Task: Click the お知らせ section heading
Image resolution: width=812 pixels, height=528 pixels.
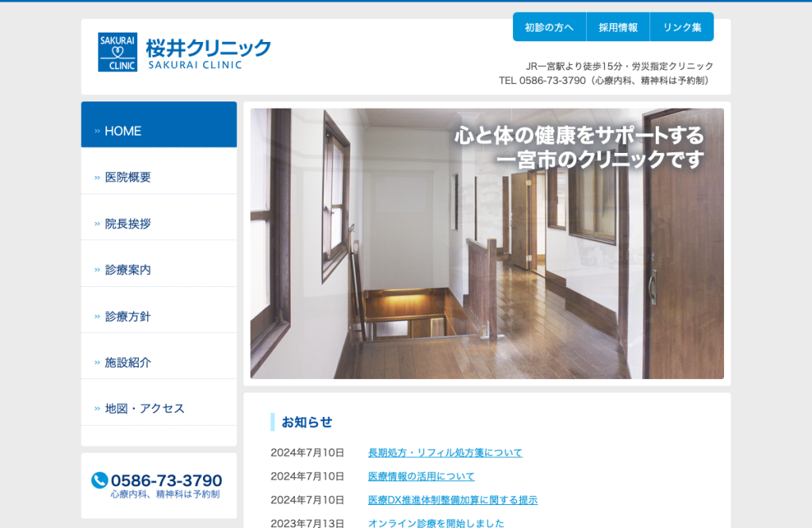Action: click(307, 423)
